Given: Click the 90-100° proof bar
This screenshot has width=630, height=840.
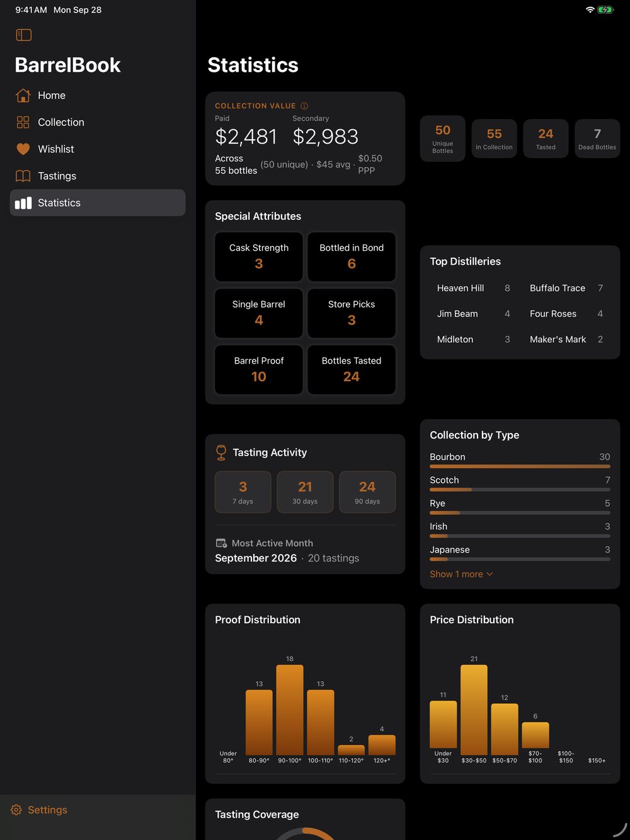Looking at the screenshot, I should (x=290, y=710).
